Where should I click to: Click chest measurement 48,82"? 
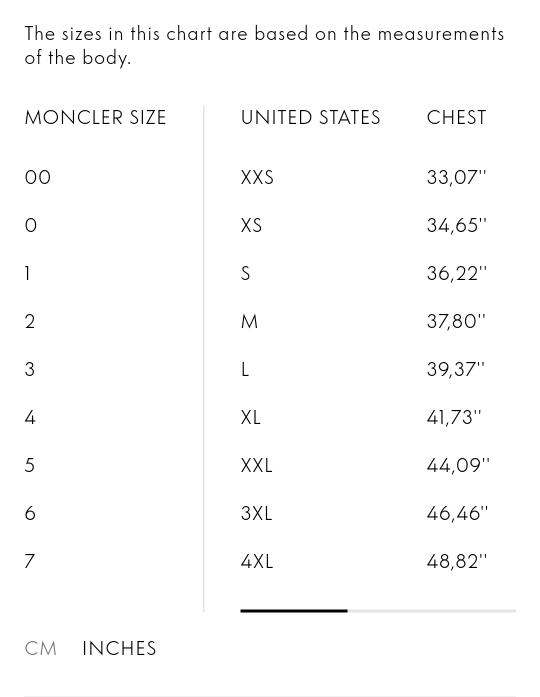pos(457,561)
